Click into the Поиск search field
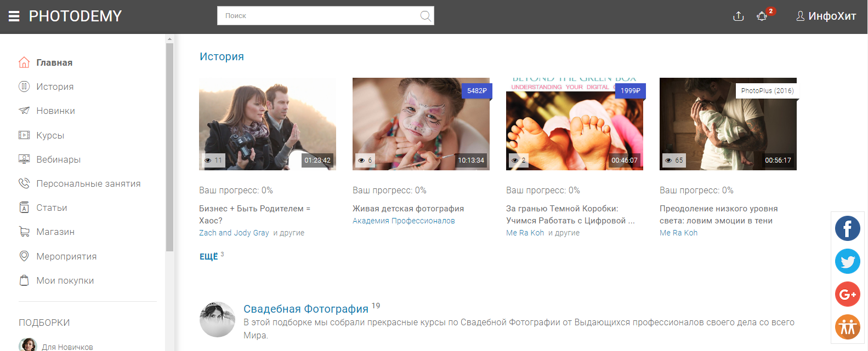Image resolution: width=868 pixels, height=351 pixels. tap(318, 16)
